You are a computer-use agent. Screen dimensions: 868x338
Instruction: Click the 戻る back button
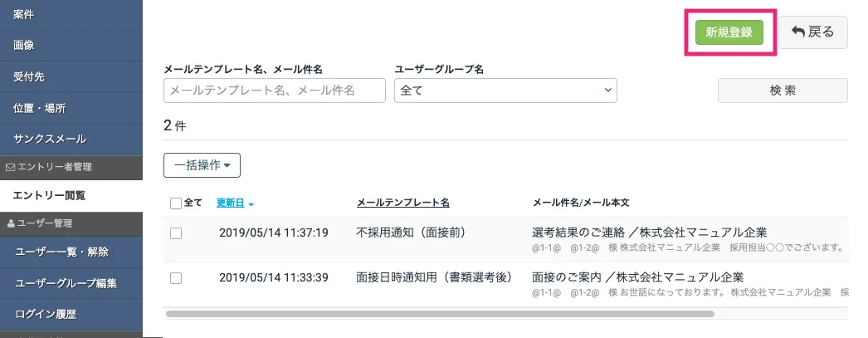(x=812, y=32)
